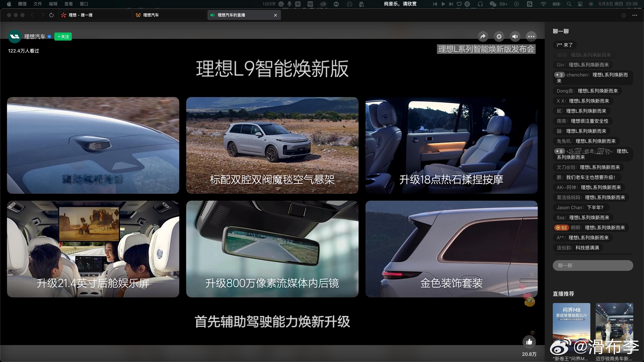Click the 122.4万人看过 viewer count
This screenshot has height=362, width=644.
pyautogui.click(x=23, y=51)
